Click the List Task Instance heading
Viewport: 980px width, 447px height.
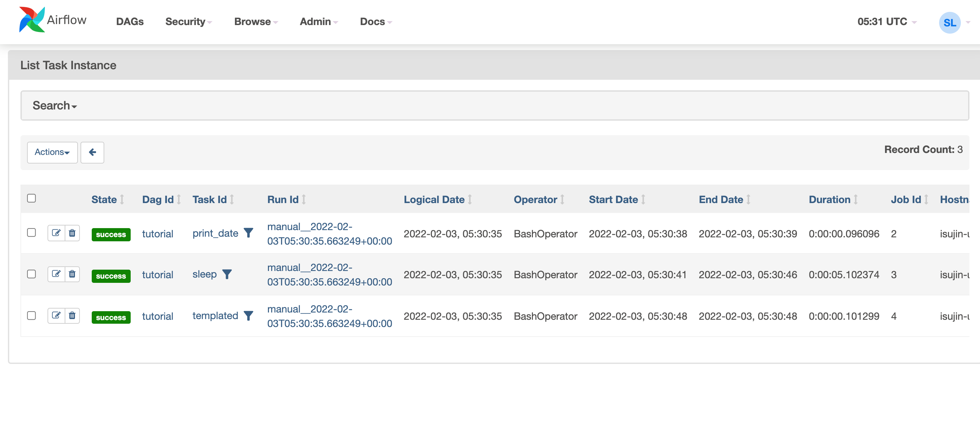(x=69, y=65)
